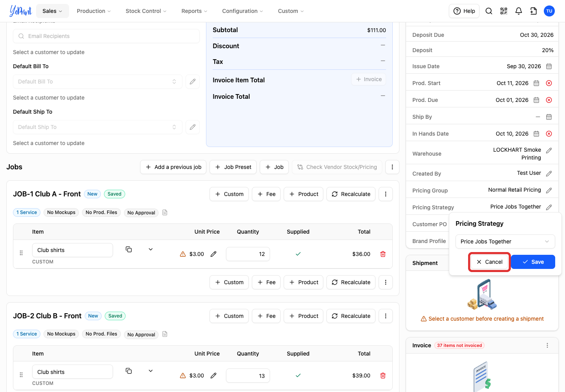Click Add a previous job
Screen dimensions: 565x392
173,167
